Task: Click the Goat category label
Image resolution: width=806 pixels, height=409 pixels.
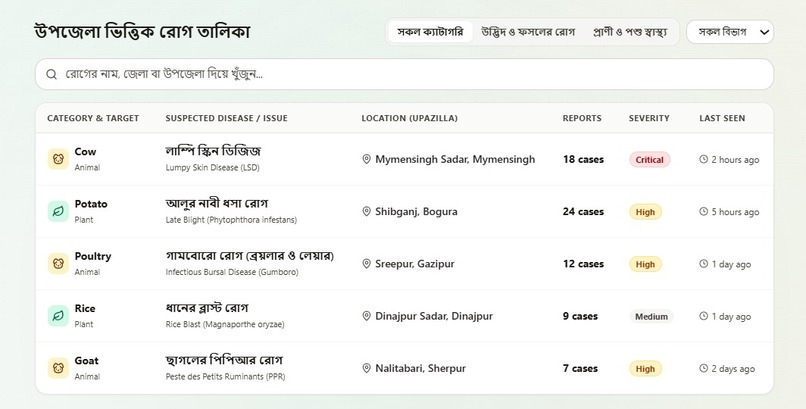Action: pyautogui.click(x=86, y=361)
